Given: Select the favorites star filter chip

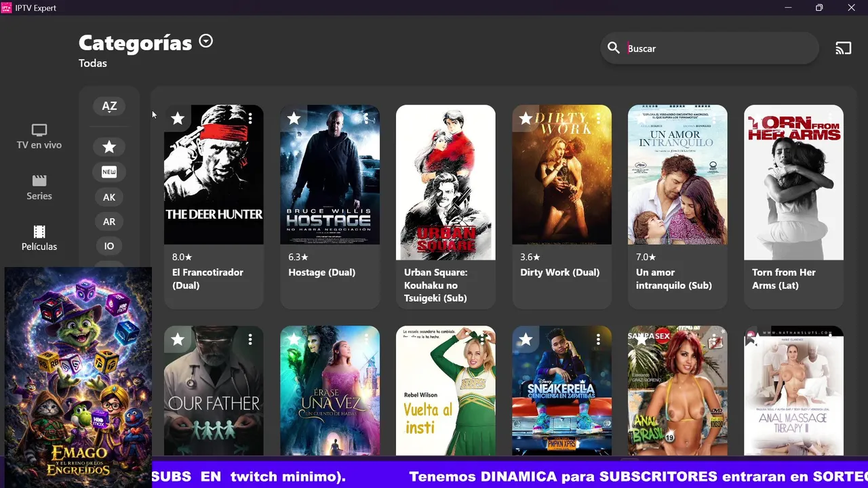Looking at the screenshot, I should pos(109,146).
